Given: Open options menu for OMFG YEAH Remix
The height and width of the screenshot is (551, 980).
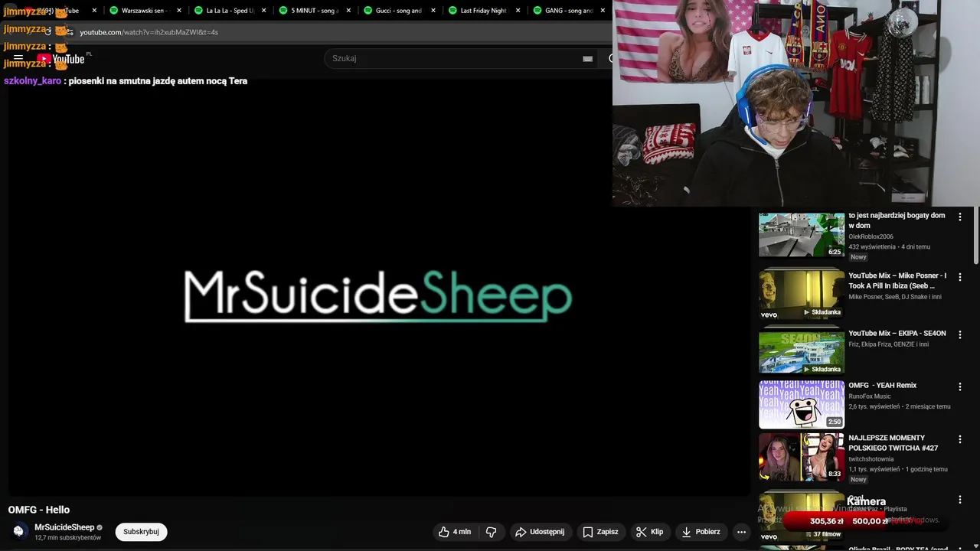Looking at the screenshot, I should tap(960, 387).
